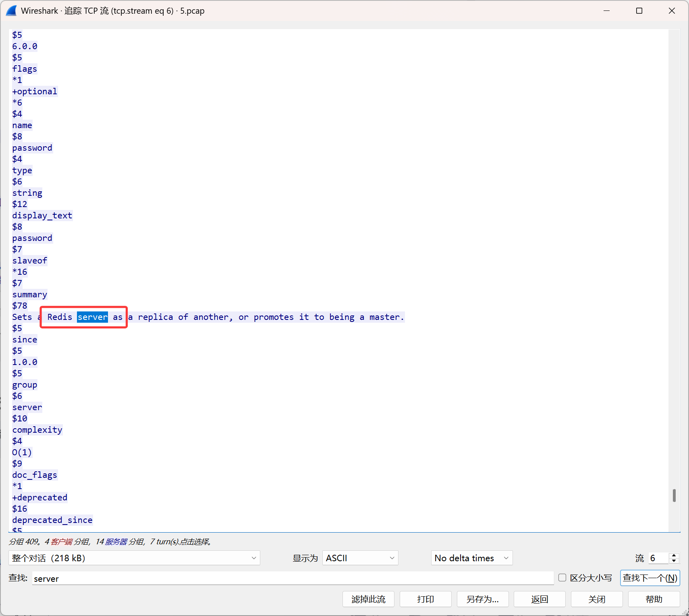Click the "$10" length line
Viewport: 689px width, 616px height.
20,419
